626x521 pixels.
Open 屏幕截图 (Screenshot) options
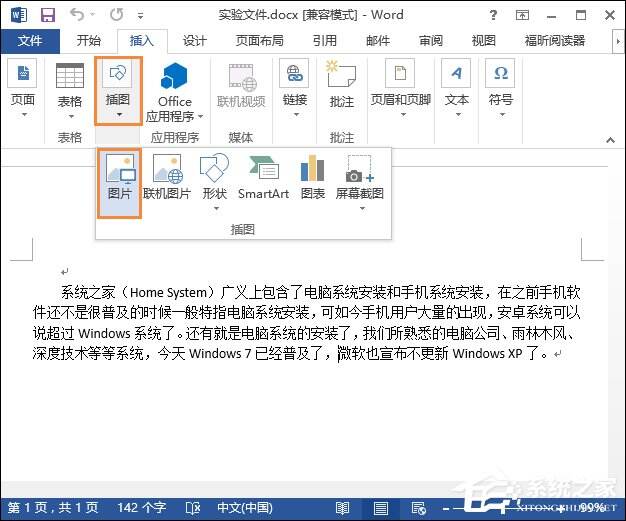coord(359,182)
